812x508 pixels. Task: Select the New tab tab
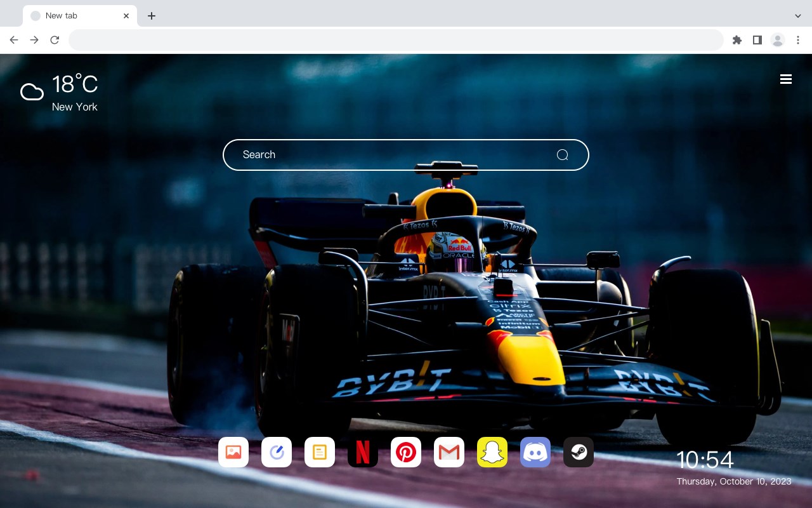click(80, 16)
